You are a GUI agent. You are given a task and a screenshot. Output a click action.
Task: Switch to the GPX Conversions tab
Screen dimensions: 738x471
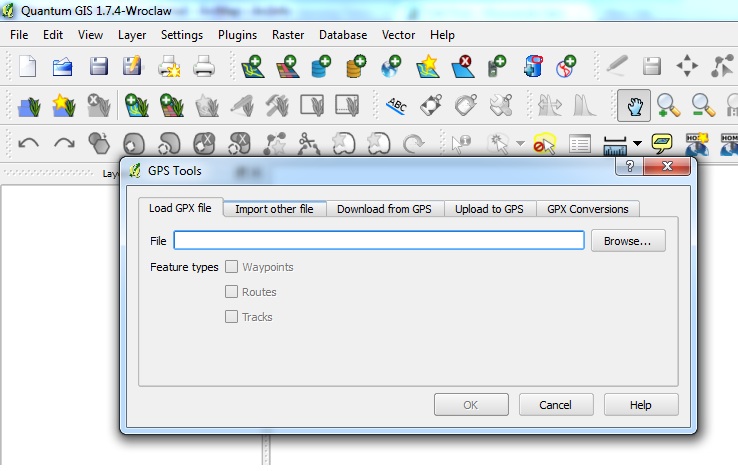(x=587, y=209)
